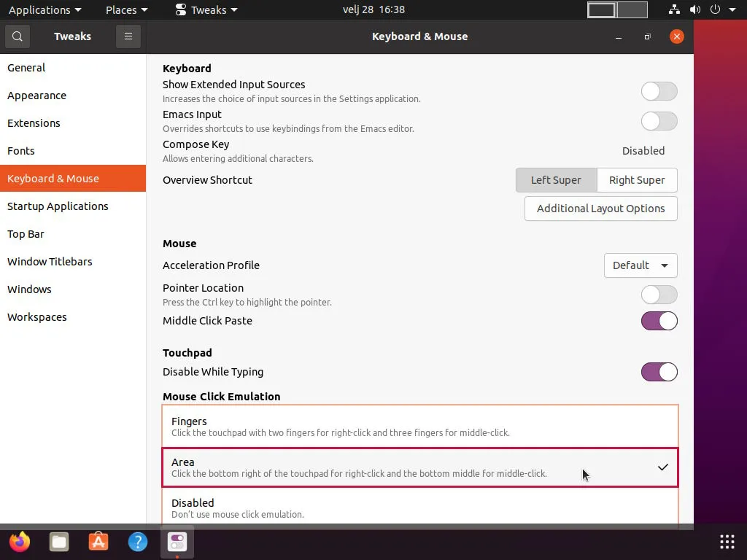Toggle the Pointer Location switch
The width and height of the screenshot is (747, 560).
(x=659, y=295)
